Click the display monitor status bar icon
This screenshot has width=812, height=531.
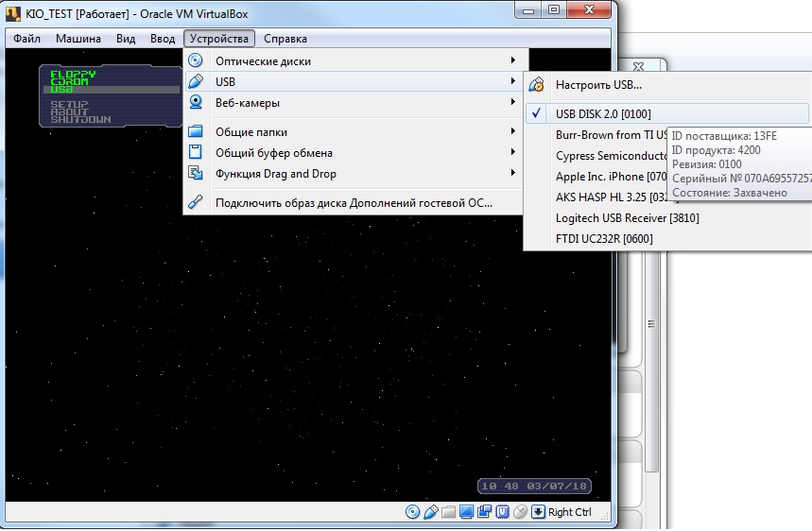(467, 512)
